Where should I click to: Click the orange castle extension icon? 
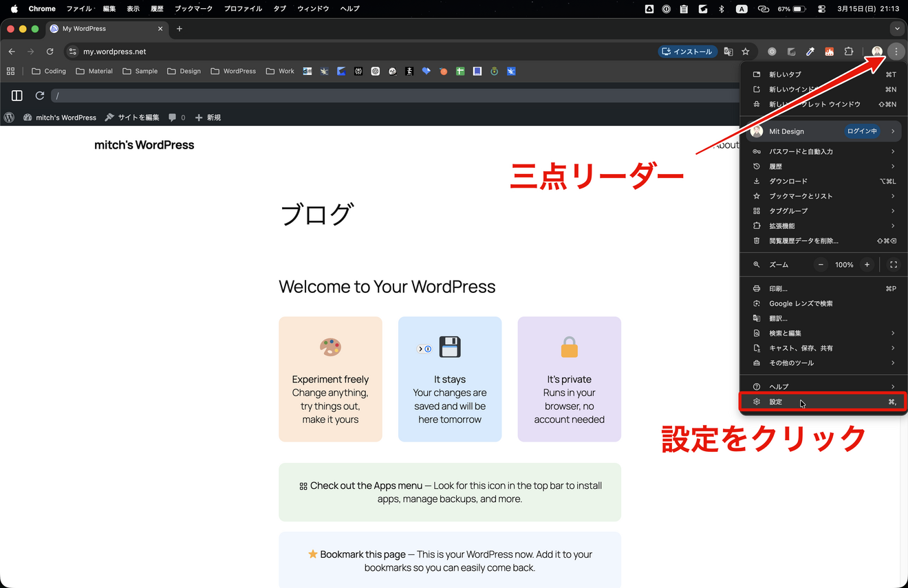830,52
